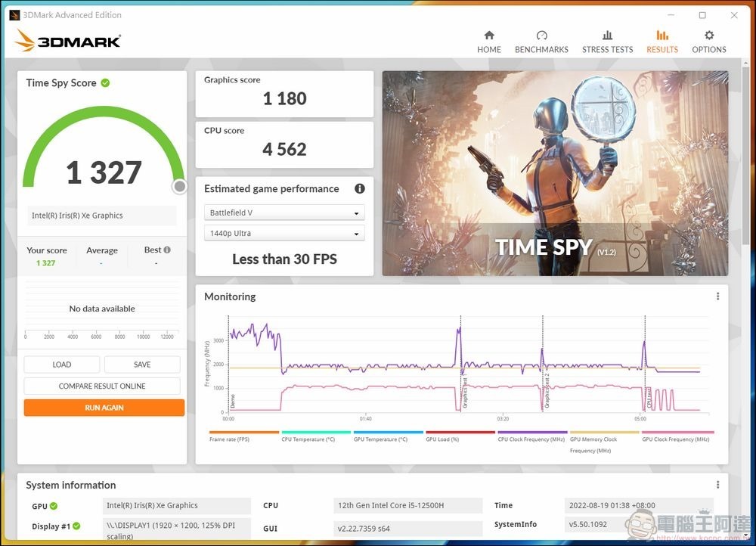Click the Home house icon
Screen dimensions: 756x546
pyautogui.click(x=489, y=36)
